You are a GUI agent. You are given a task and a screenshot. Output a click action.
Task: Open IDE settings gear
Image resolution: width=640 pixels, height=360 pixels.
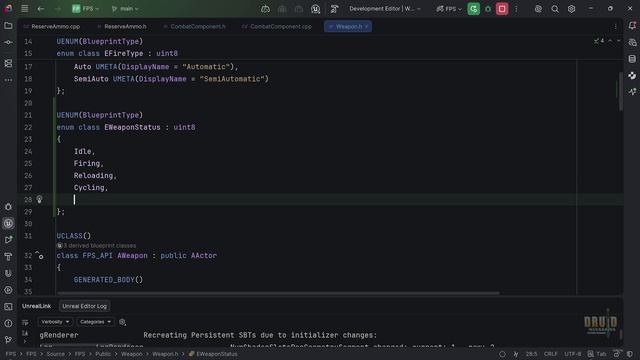[571, 9]
